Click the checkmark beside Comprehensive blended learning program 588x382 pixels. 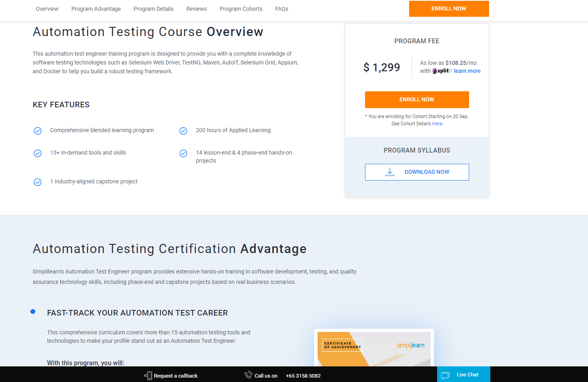[x=37, y=131]
